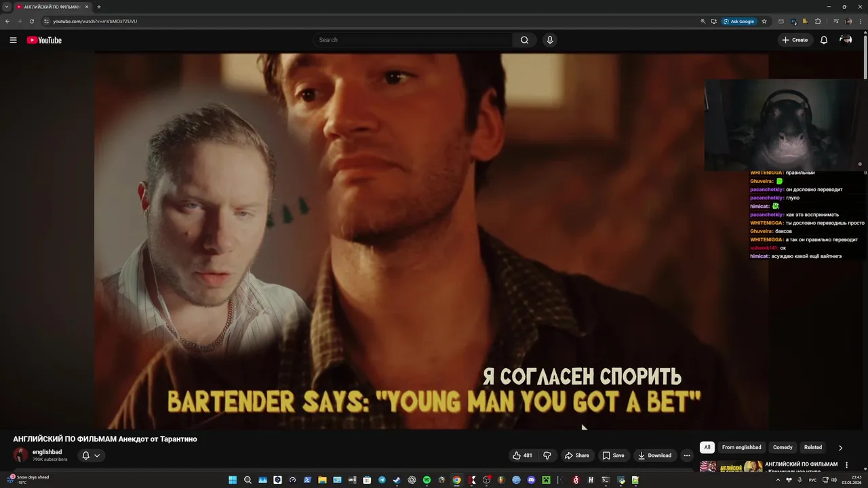Start voice search with microphone icon
Viewport: 868px width, 488px height.
[550, 40]
